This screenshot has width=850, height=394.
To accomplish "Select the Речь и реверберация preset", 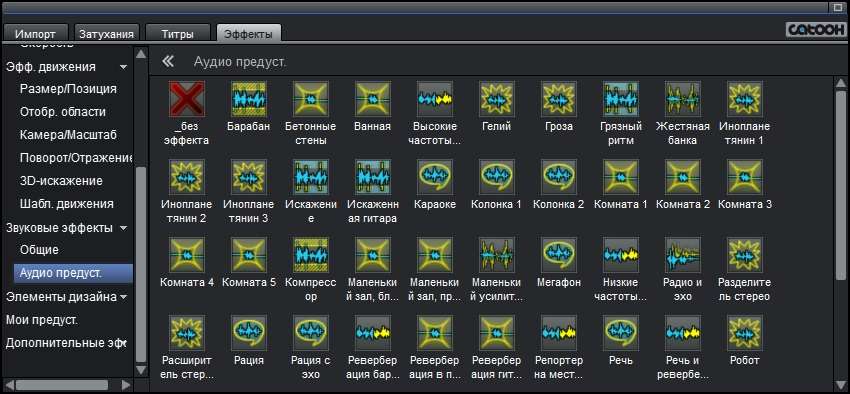I will pyautogui.click(x=682, y=333).
